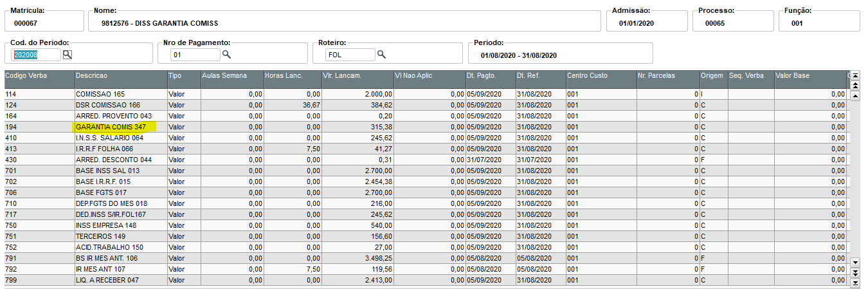Select the I.R.R.F FOLHA 066 row
The image size is (868, 289).
pyautogui.click(x=426, y=149)
